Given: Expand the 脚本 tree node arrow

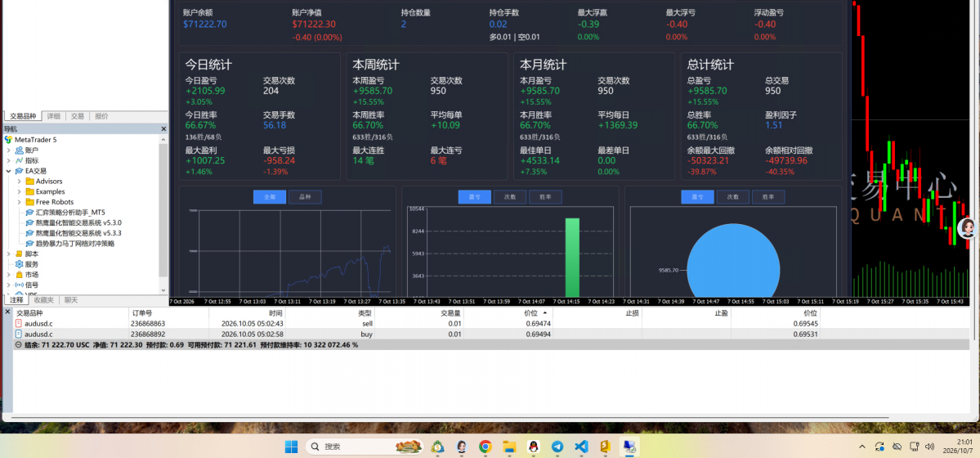Looking at the screenshot, I should tap(9, 254).
